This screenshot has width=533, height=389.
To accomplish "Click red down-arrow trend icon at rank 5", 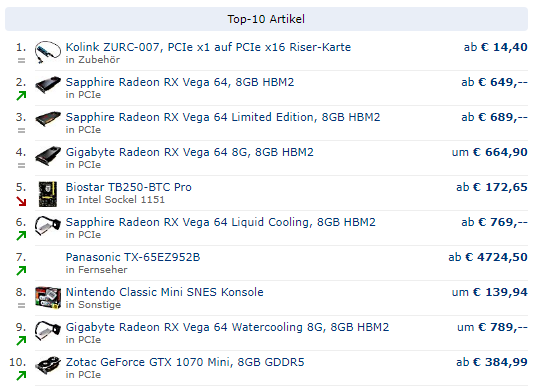I will [21, 201].
